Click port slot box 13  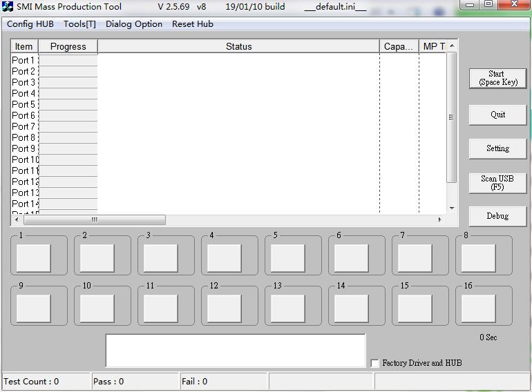(287, 308)
